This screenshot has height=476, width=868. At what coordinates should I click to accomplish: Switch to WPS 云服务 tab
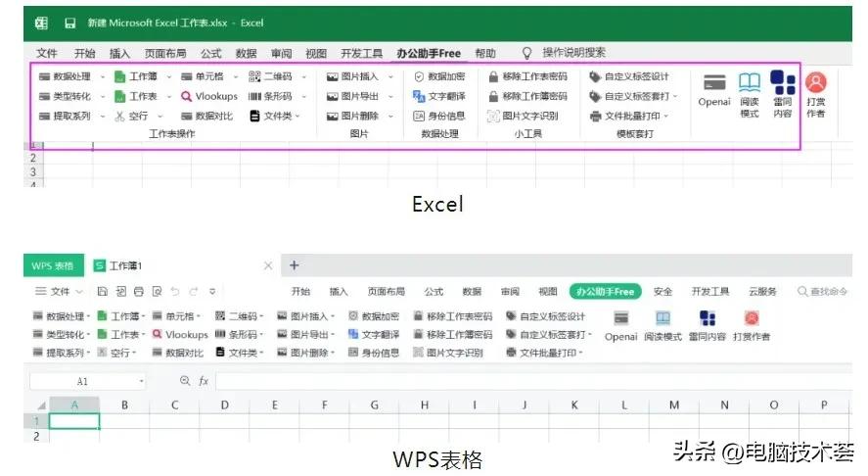(763, 292)
